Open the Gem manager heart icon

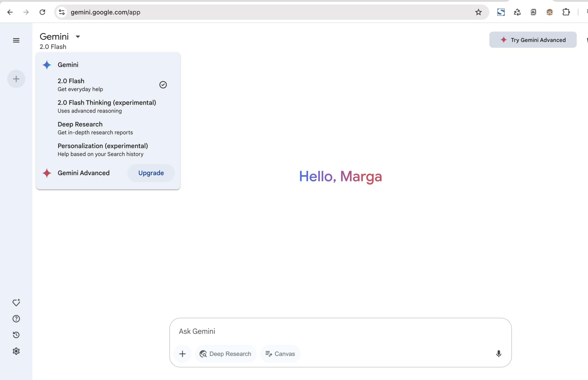(x=16, y=303)
